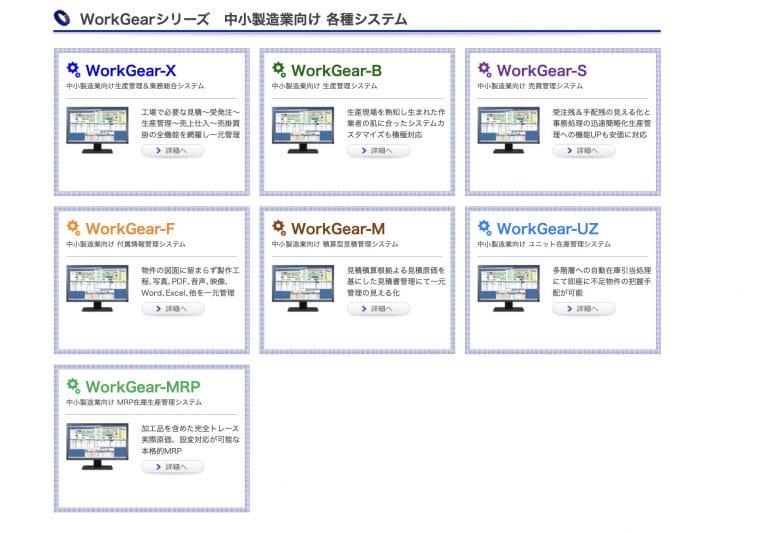Screen dimensions: 760x533
Task: Click the orange gear icon beside WorkGear-F
Action: point(73,227)
